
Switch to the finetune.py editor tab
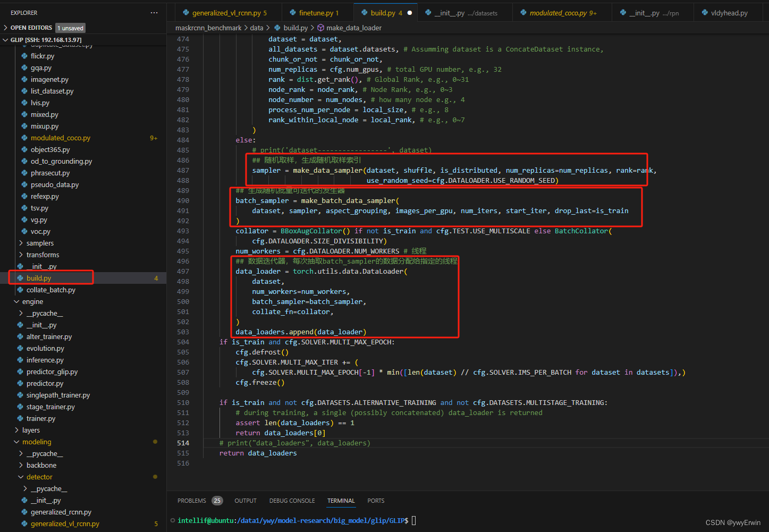pyautogui.click(x=318, y=13)
